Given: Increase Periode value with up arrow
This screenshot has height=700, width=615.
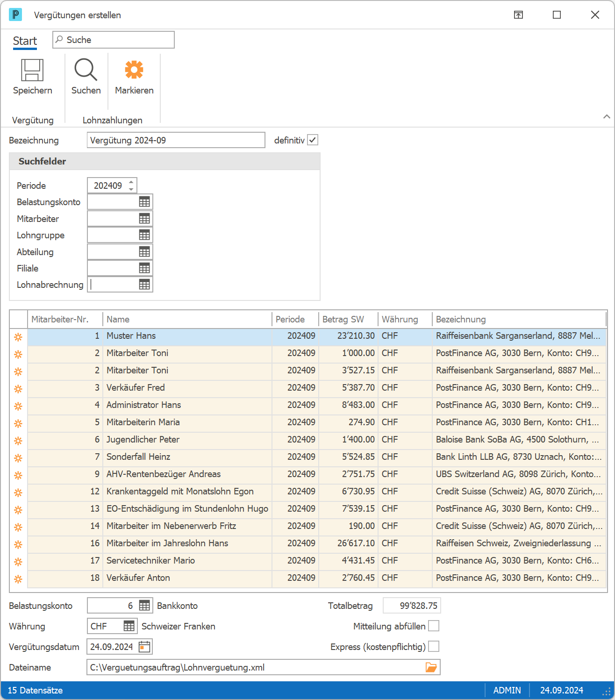Looking at the screenshot, I should pos(131,182).
